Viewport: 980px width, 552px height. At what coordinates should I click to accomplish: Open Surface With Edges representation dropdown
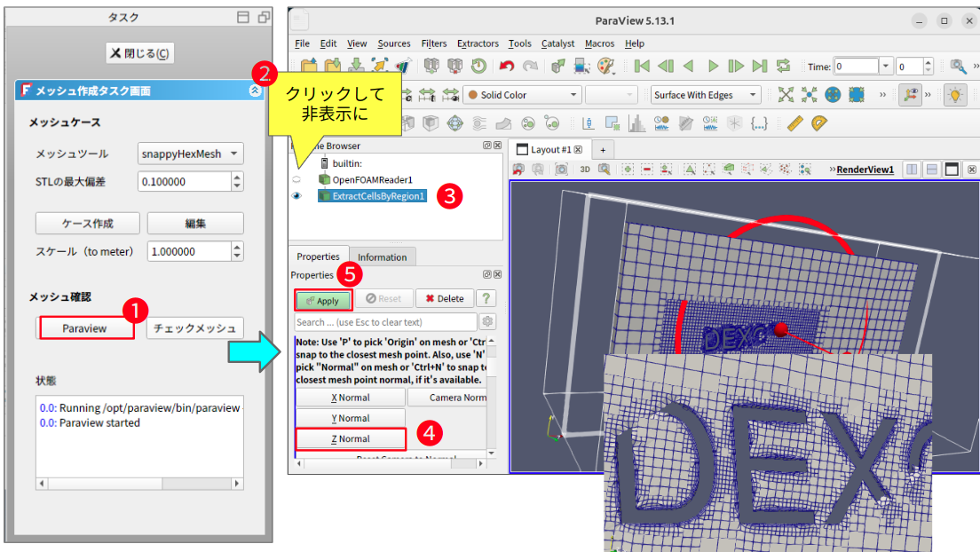pyautogui.click(x=706, y=94)
